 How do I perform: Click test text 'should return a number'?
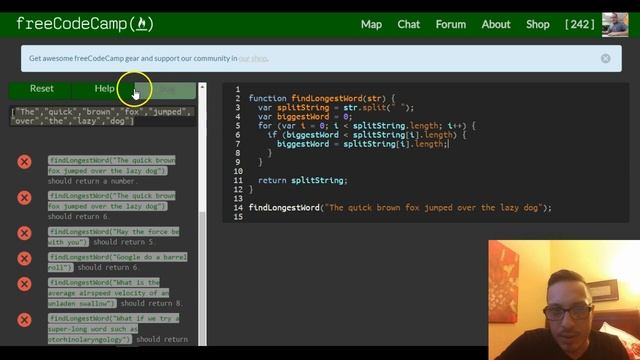click(x=93, y=181)
